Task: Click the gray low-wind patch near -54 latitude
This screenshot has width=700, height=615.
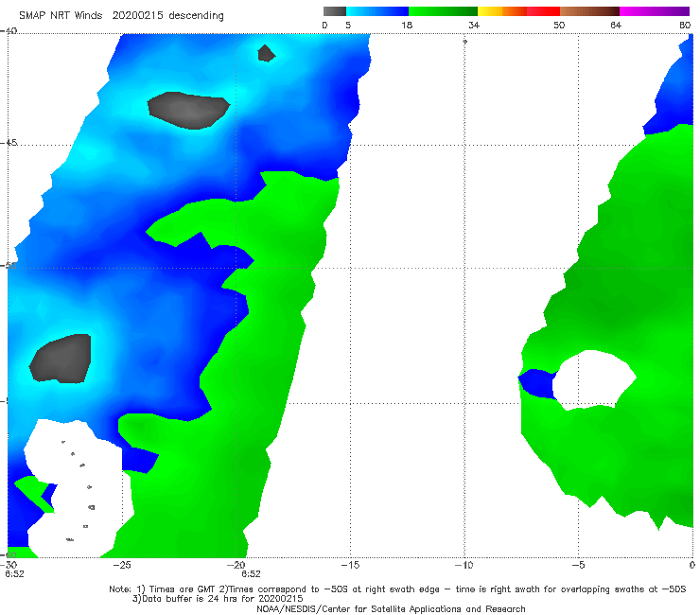Action: coord(61,359)
